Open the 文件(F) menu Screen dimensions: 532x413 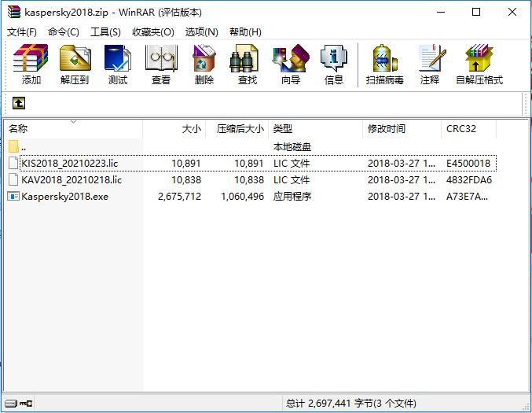tap(22, 32)
